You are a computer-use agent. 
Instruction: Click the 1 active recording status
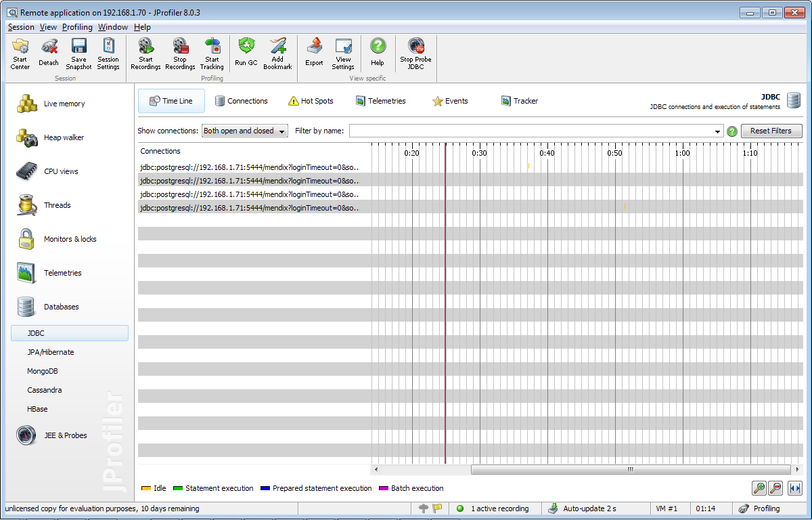(x=495, y=508)
